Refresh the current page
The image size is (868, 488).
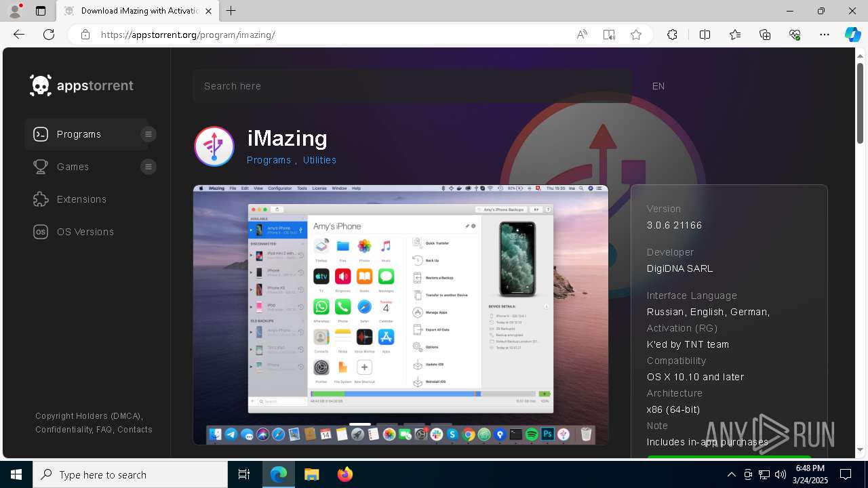49,35
